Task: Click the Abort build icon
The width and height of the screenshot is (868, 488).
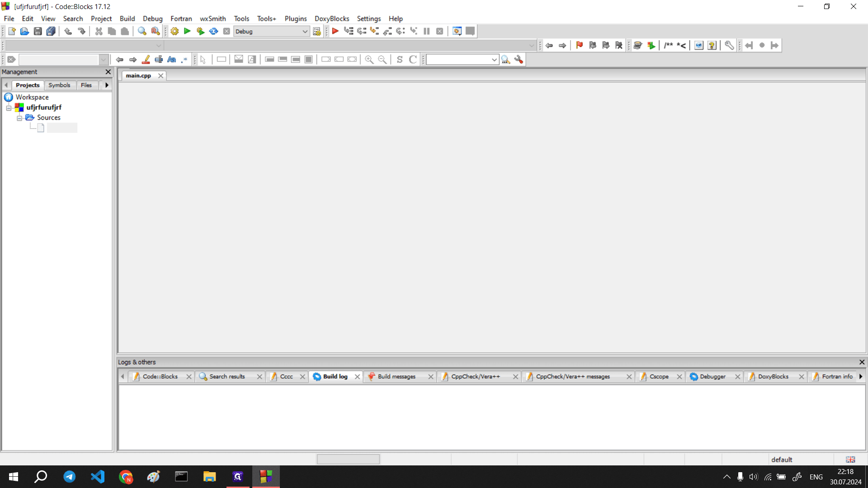Action: pyautogui.click(x=226, y=31)
